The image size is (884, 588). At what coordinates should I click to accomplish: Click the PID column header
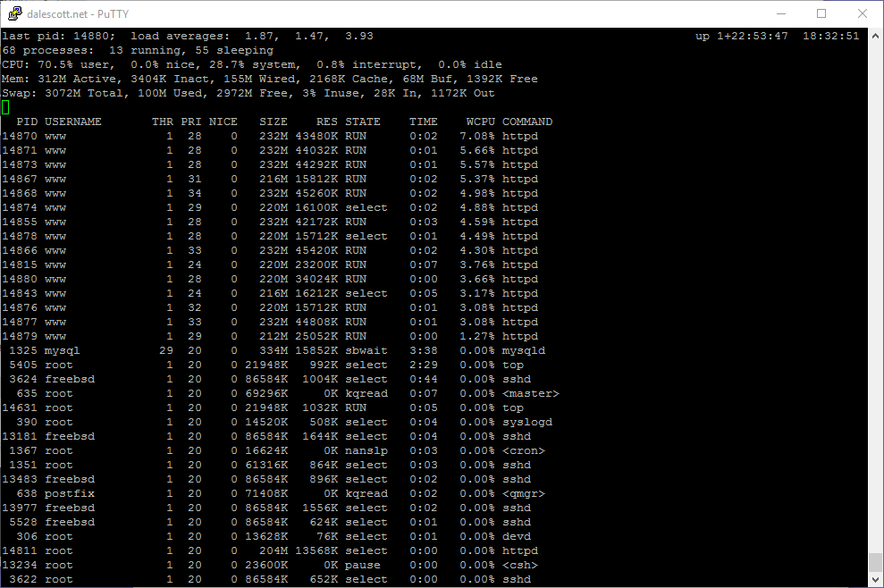(27, 122)
